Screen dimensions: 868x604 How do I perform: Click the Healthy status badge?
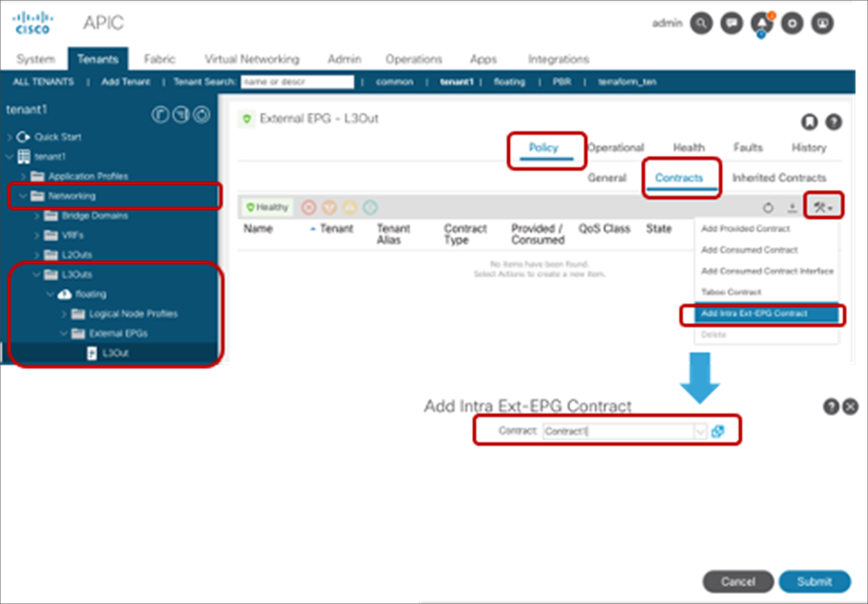(x=266, y=207)
